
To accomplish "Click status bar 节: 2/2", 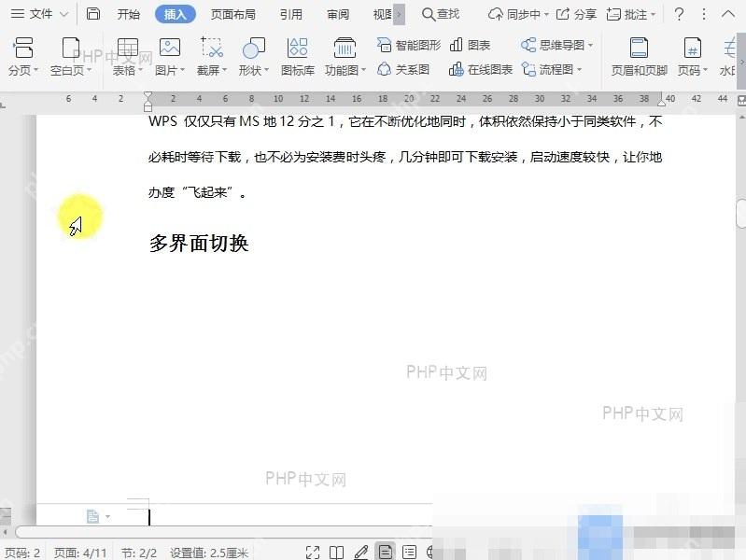I will pyautogui.click(x=138, y=553).
